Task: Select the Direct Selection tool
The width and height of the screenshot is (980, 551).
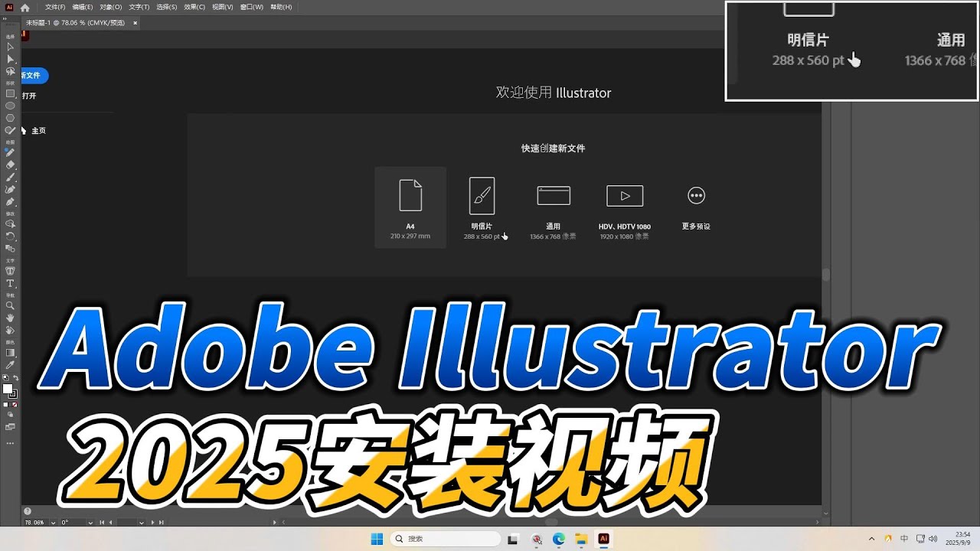Action: pyautogui.click(x=10, y=59)
